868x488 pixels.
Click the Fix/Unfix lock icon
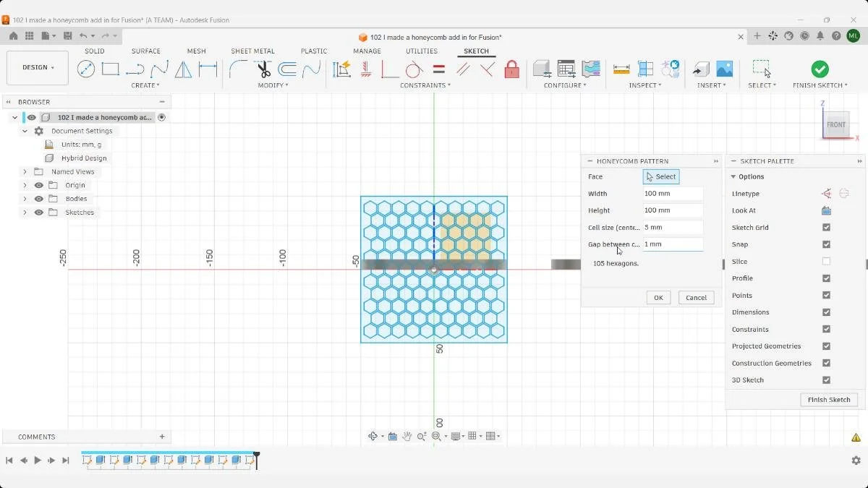click(x=512, y=69)
